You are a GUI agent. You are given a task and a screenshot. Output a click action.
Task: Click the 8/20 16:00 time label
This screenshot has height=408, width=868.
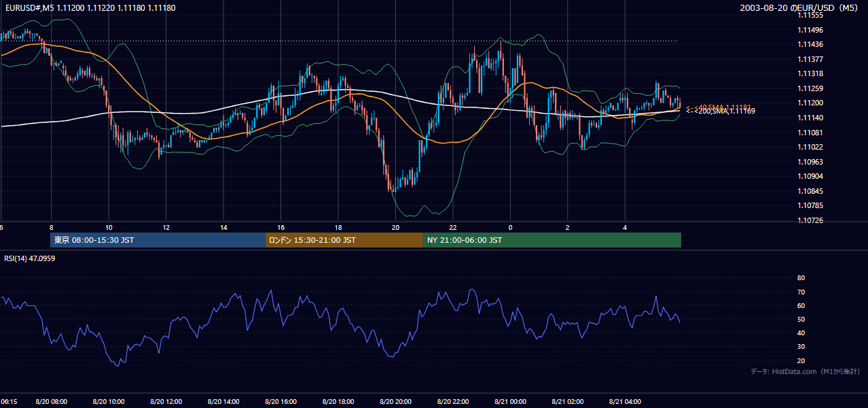[281, 402]
